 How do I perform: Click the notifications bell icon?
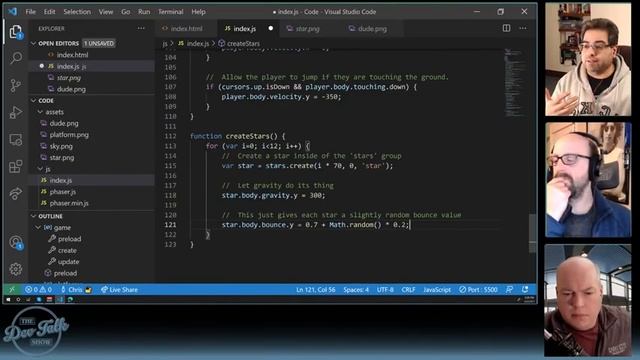tap(525, 289)
